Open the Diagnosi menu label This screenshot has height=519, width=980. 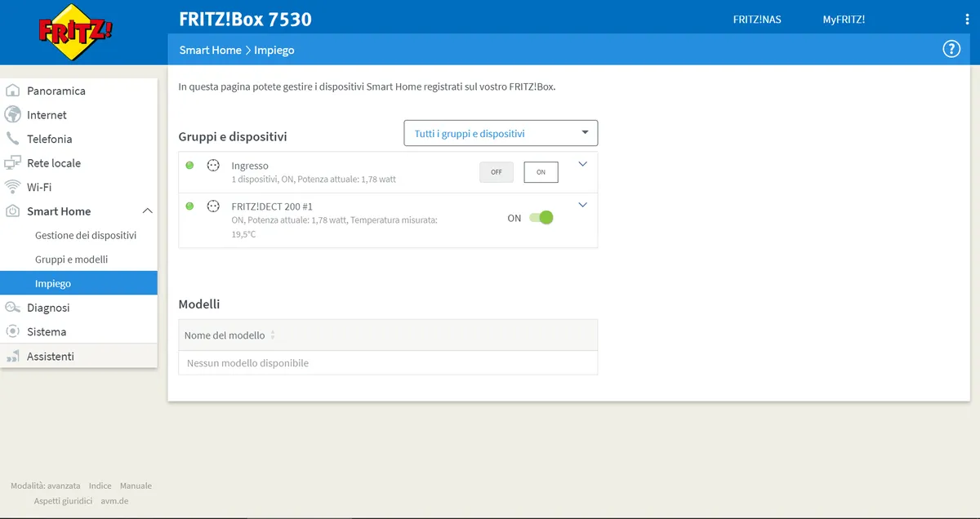tap(48, 308)
